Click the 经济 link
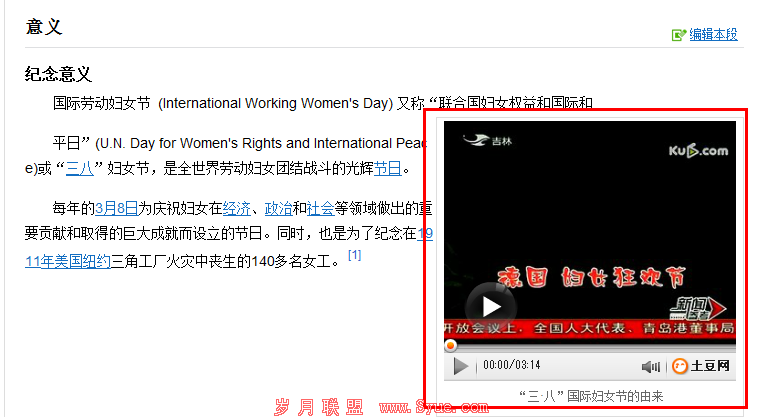Viewport: 761px width, 417px height. pos(237,209)
